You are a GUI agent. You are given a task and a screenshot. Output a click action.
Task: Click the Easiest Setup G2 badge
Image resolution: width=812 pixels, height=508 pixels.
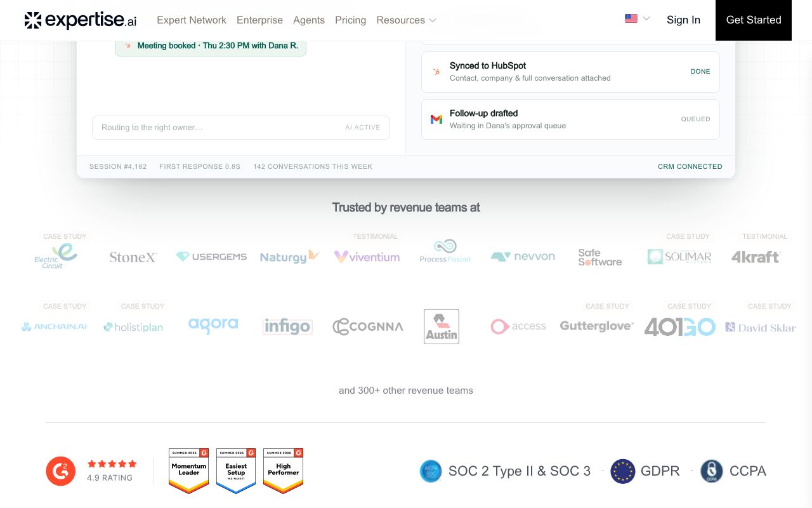click(x=236, y=471)
